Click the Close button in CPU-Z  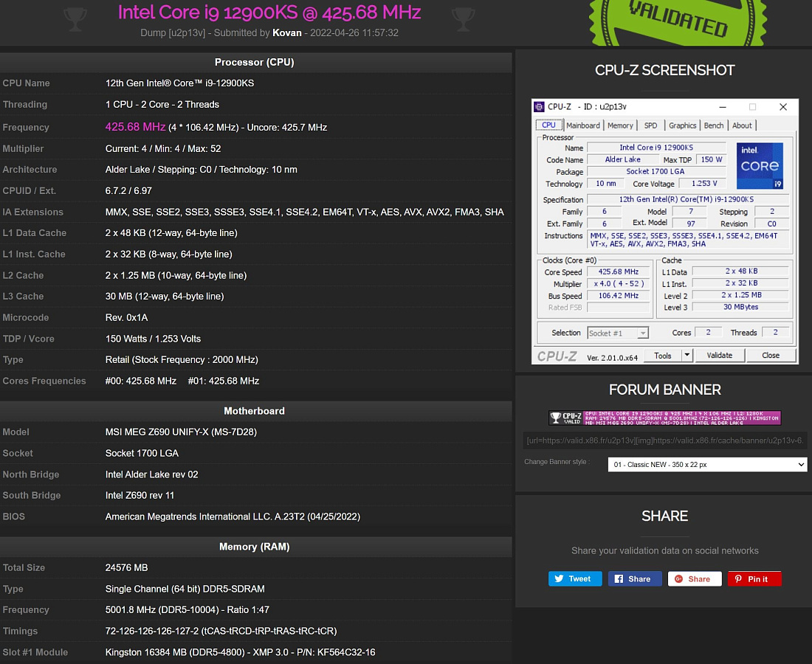(771, 355)
